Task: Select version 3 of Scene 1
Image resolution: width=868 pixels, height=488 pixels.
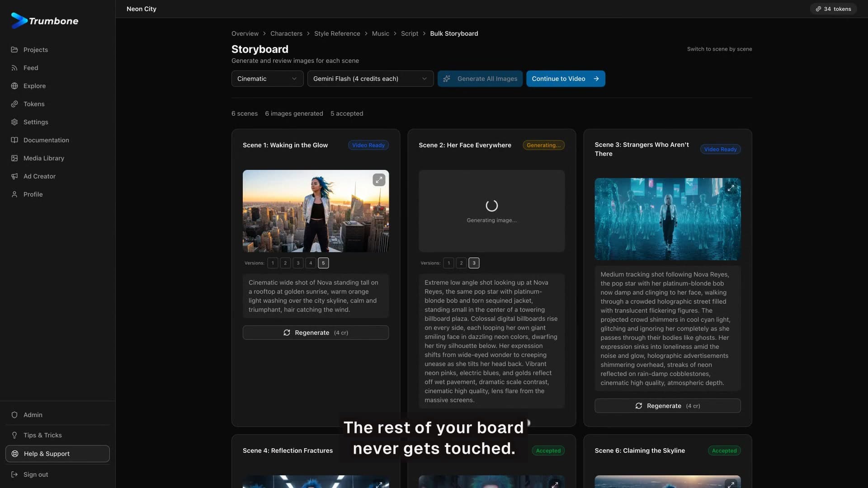Action: [x=298, y=263]
